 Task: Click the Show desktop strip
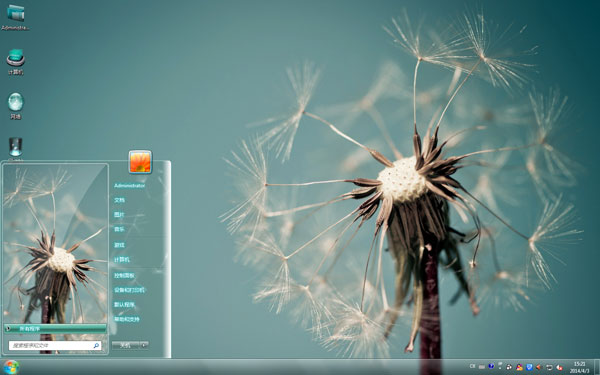tap(597, 367)
